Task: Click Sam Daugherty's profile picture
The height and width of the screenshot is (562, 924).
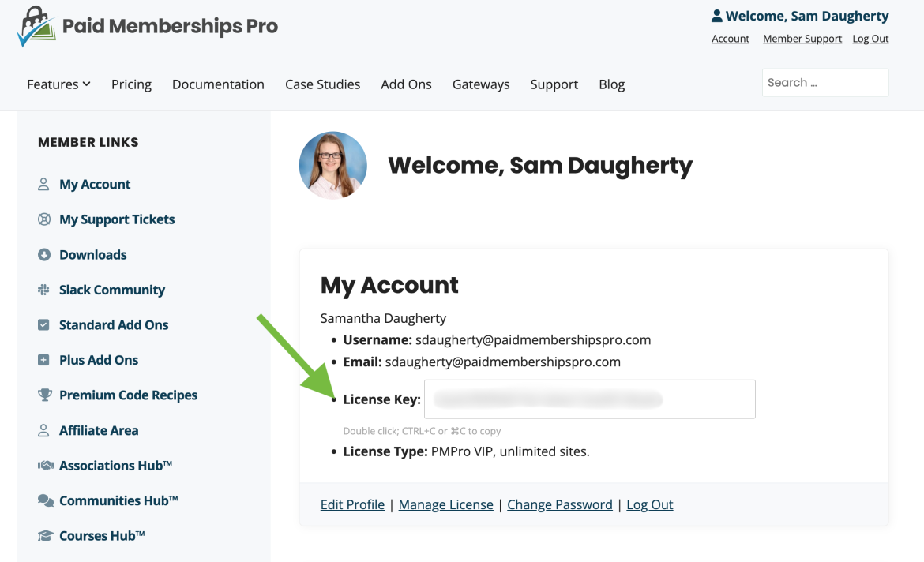Action: tap(332, 165)
